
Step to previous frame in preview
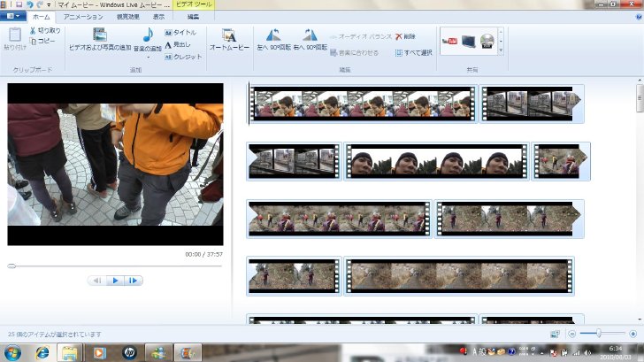click(x=97, y=281)
